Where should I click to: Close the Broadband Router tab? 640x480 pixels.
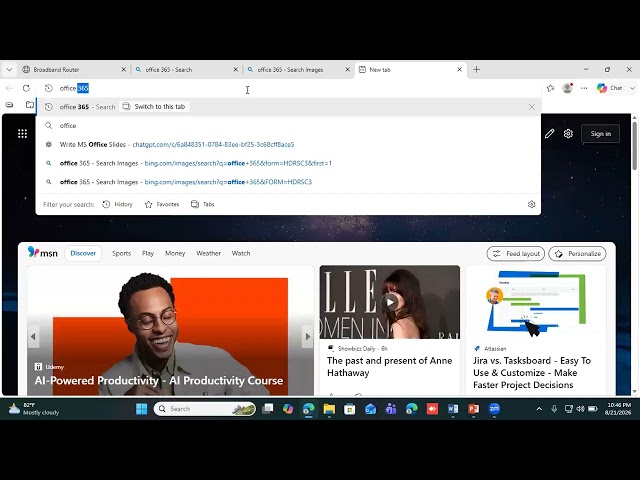[x=123, y=70]
